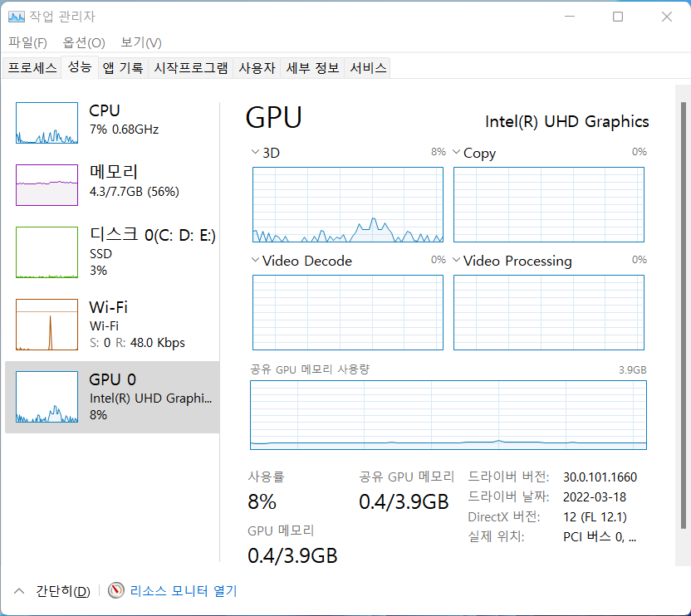Viewport: 691px width, 616px height.
Task: Select the GPU 0 graph thumbnail
Action: coord(47,397)
